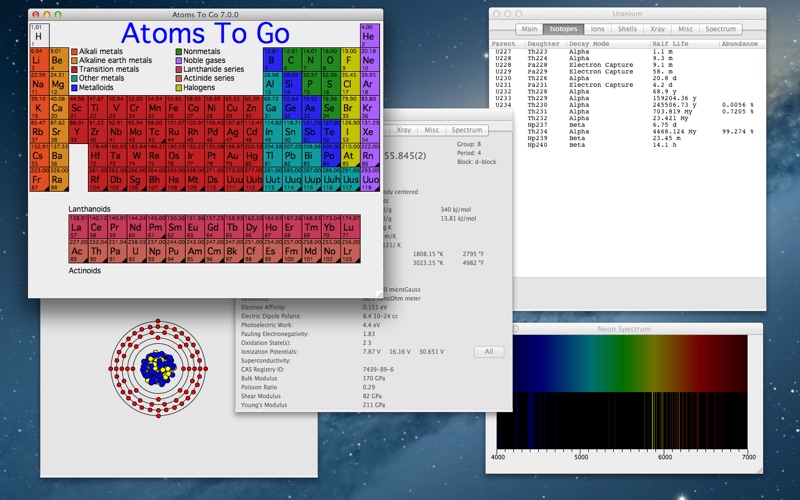The width and height of the screenshot is (800, 500).
Task: Choose the Oxygen (O) element cell
Action: (331, 60)
